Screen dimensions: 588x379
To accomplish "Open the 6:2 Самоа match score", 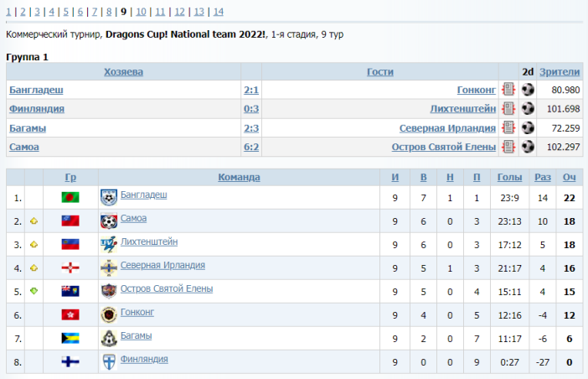I will (251, 147).
